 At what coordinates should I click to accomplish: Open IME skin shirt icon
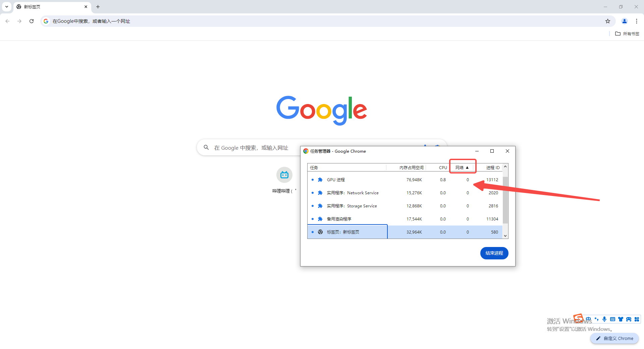(x=621, y=319)
